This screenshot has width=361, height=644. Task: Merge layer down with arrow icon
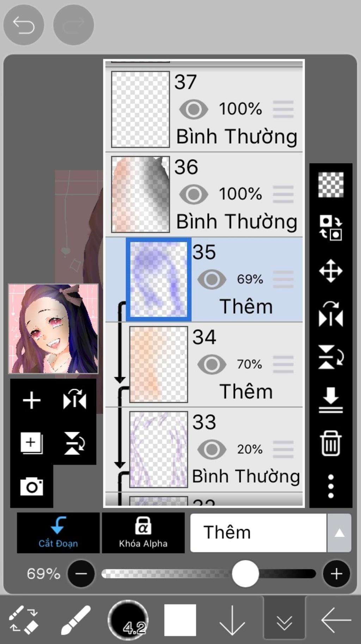[x=331, y=400]
